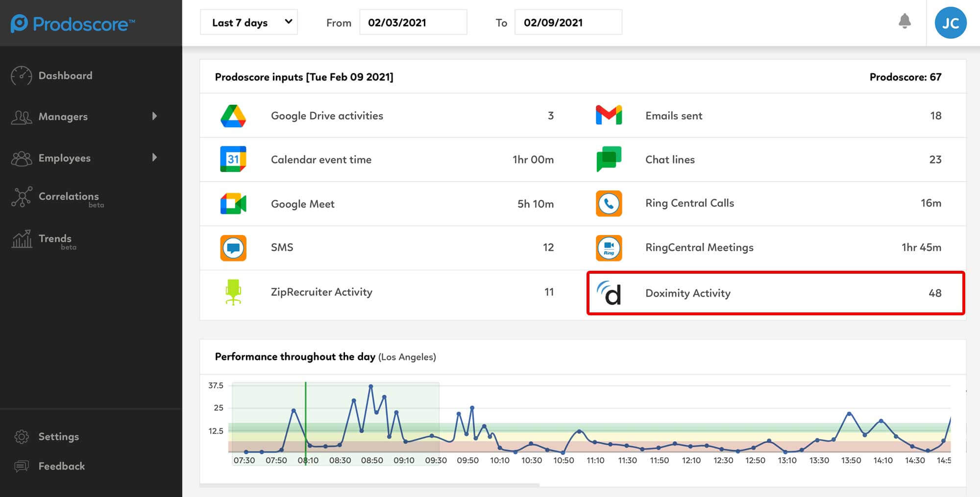Open the Last 7 days dropdown
This screenshot has width=980, height=497.
[x=249, y=23]
